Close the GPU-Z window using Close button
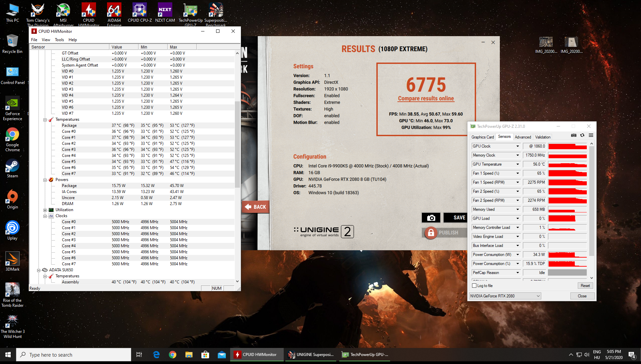 click(x=582, y=296)
